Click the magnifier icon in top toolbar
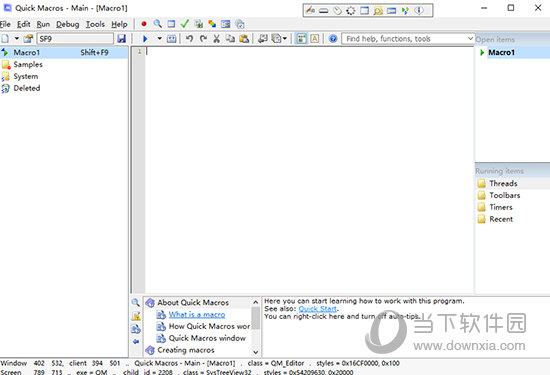The width and height of the screenshot is (550, 375). (x=157, y=24)
